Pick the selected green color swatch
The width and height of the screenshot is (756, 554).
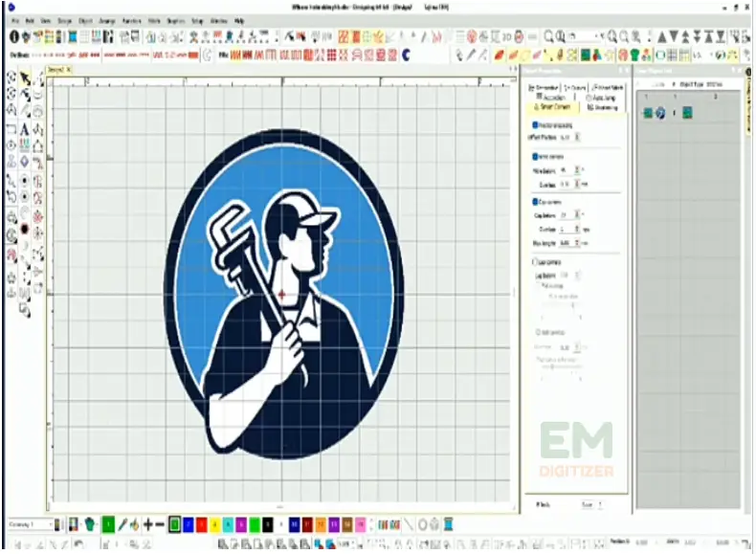(x=174, y=524)
